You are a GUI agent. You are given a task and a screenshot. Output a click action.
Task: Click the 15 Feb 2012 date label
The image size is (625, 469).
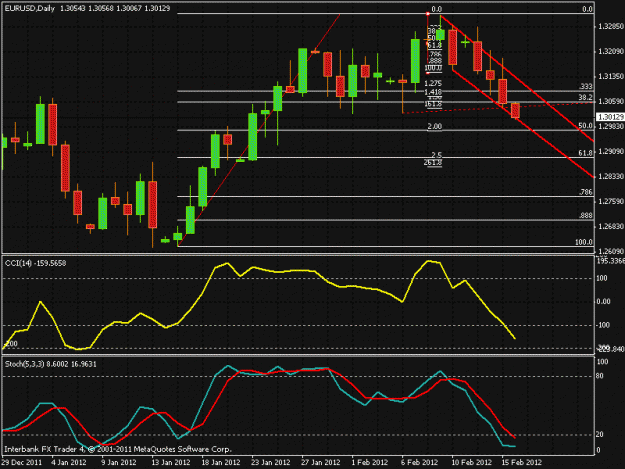click(x=522, y=463)
